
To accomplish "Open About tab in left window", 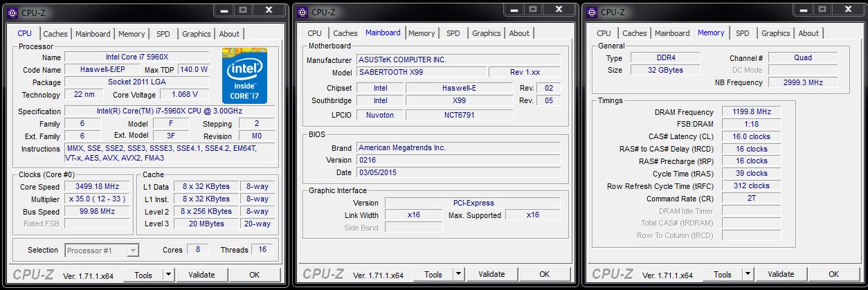I will (x=229, y=34).
